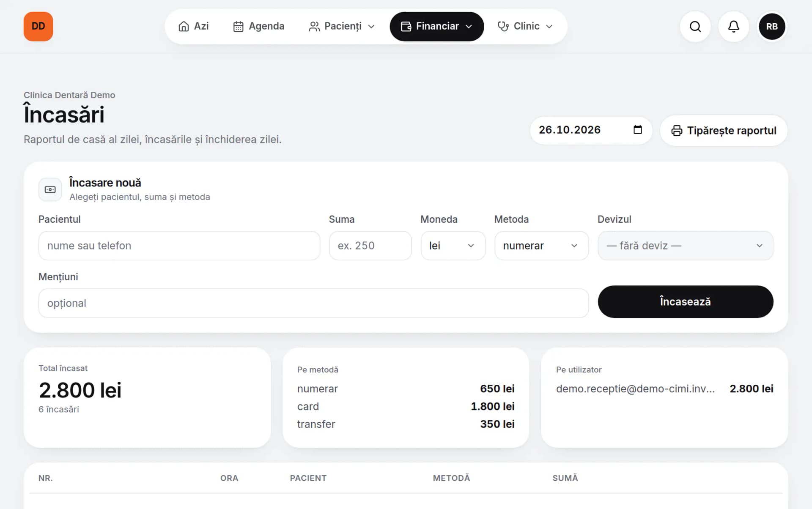Click card 1.800 lei amount

(x=492, y=406)
